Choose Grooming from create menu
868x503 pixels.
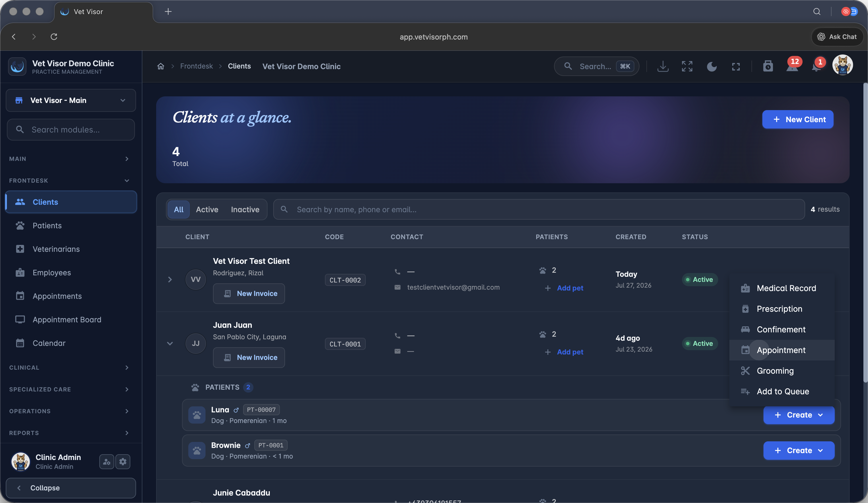[x=782, y=371]
